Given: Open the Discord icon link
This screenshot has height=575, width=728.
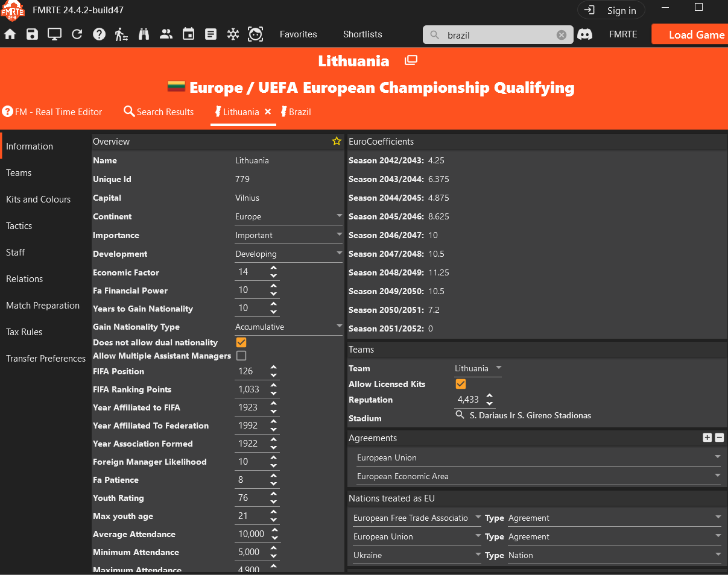Looking at the screenshot, I should pyautogui.click(x=584, y=34).
